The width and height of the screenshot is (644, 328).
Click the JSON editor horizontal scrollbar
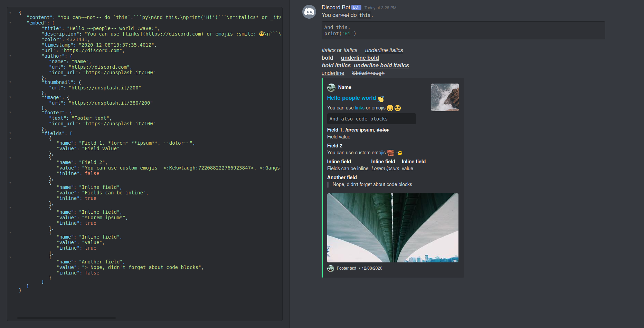click(66, 318)
